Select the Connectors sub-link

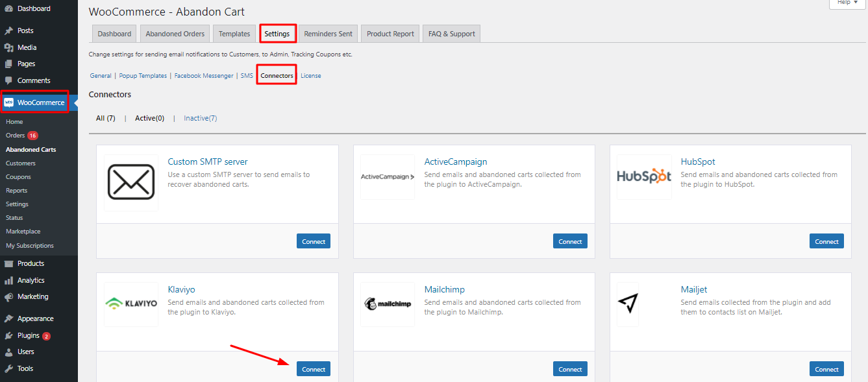[277, 76]
